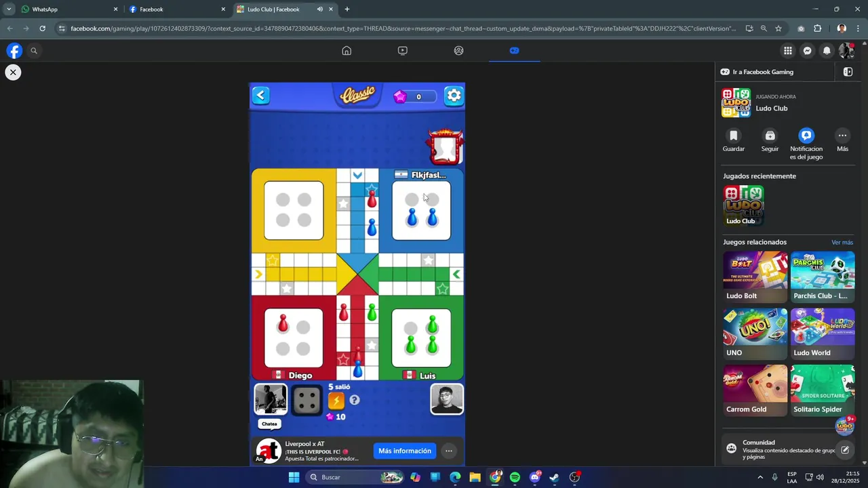Save the game with Guardar
This screenshot has height=488, width=868.
click(734, 140)
